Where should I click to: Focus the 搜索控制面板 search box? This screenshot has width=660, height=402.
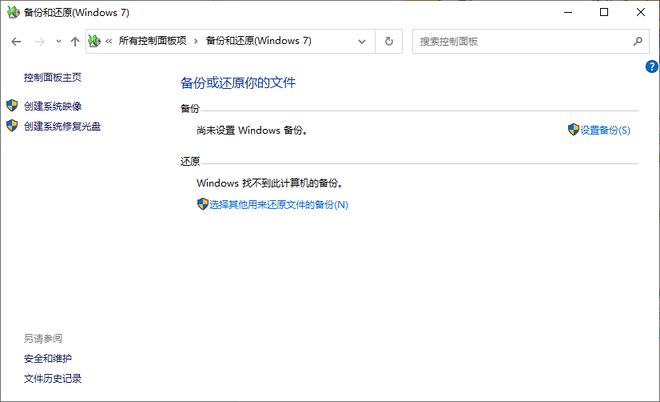tap(530, 41)
